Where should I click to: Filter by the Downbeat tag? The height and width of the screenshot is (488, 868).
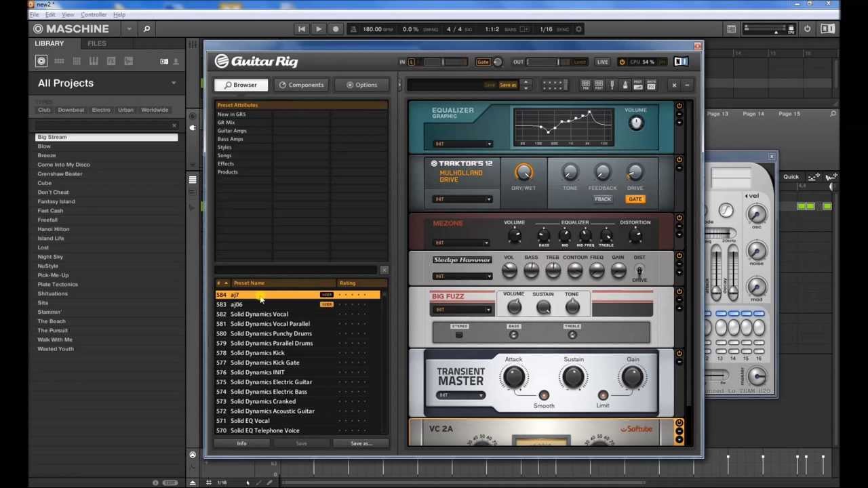pyautogui.click(x=71, y=110)
